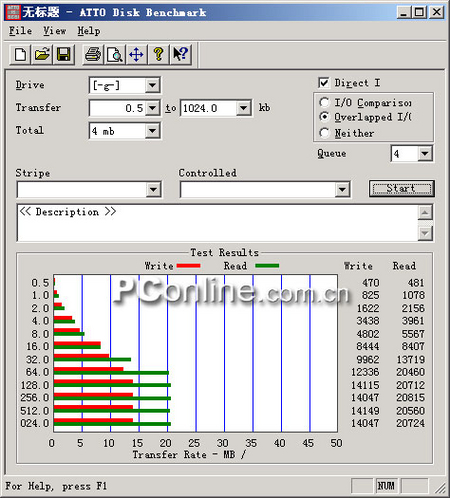The width and height of the screenshot is (450, 498).
Task: Open the Help menu
Action: (89, 31)
